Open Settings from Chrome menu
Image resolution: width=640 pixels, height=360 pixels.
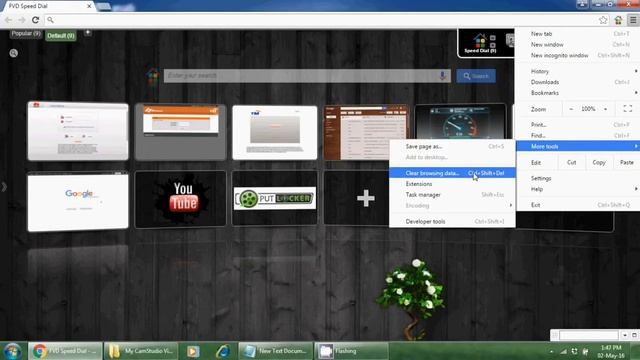(578, 178)
